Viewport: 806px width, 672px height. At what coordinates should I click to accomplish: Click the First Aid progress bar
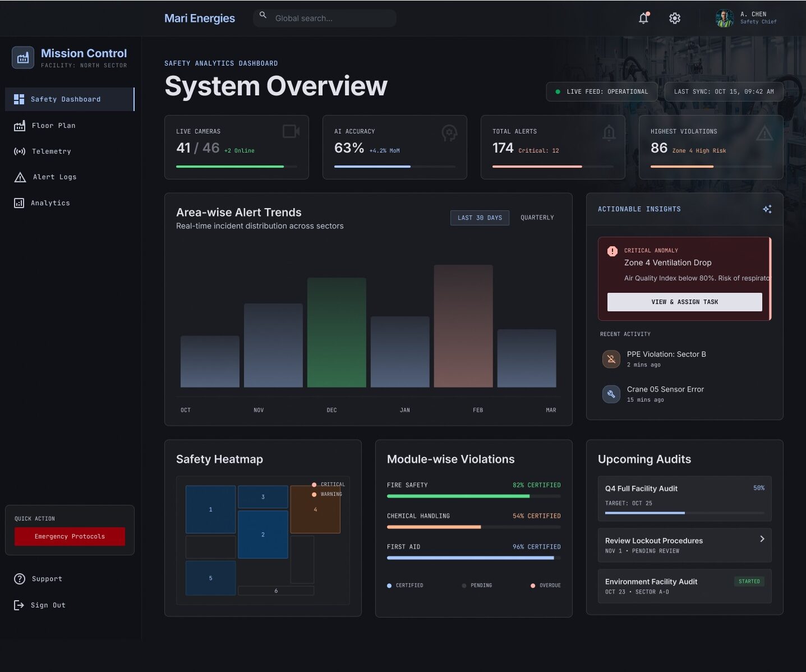click(x=474, y=558)
